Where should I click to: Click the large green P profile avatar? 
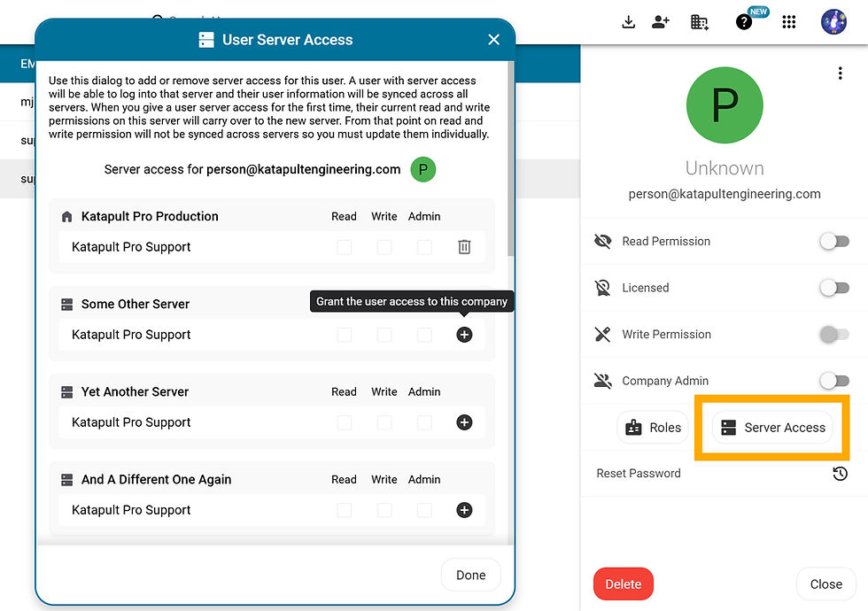725,105
